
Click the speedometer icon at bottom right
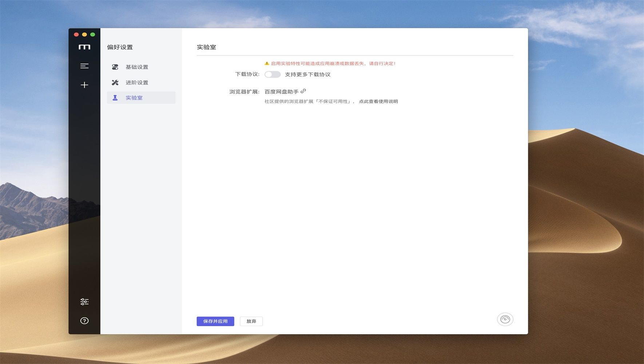click(x=505, y=320)
